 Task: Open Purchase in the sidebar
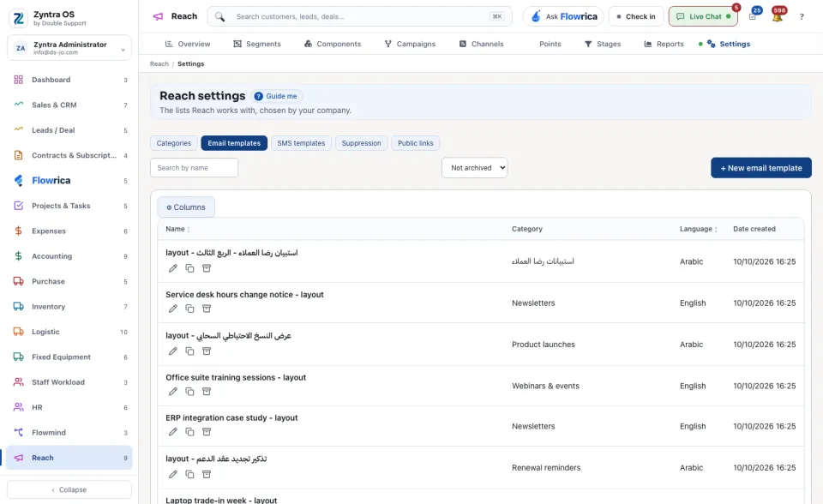click(x=69, y=281)
